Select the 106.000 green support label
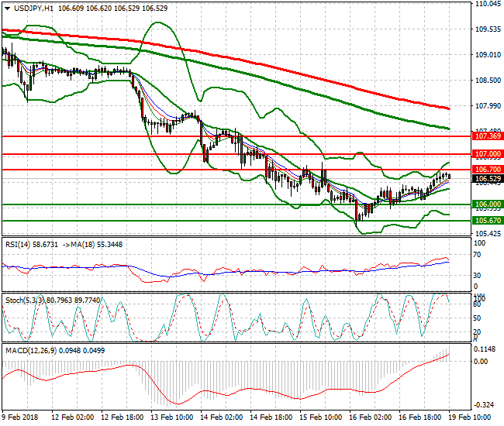 pos(487,204)
